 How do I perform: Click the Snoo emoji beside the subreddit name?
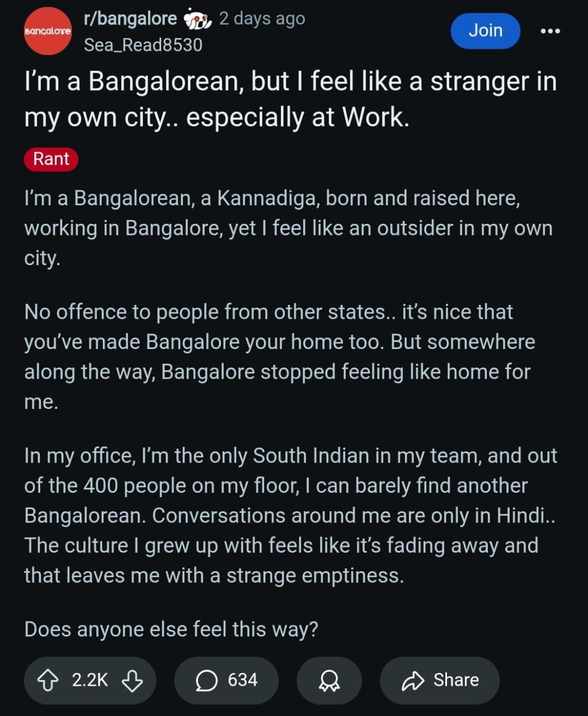(197, 20)
